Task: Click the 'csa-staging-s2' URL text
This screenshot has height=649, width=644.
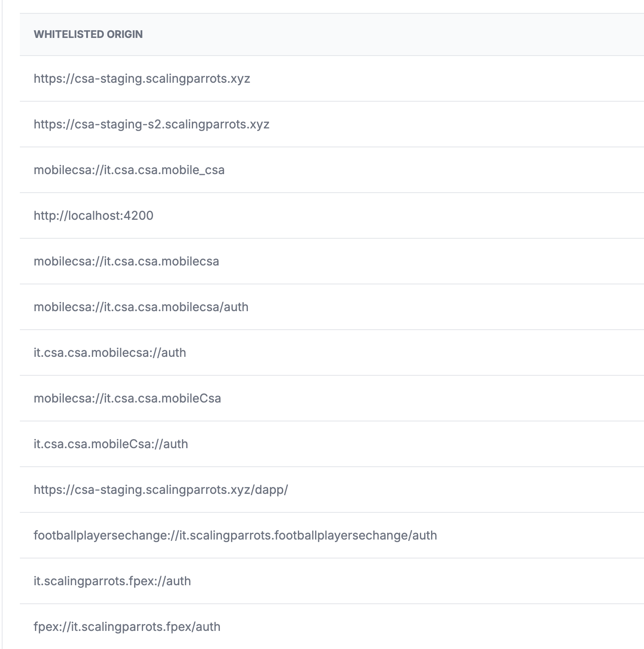Action: coord(118,125)
